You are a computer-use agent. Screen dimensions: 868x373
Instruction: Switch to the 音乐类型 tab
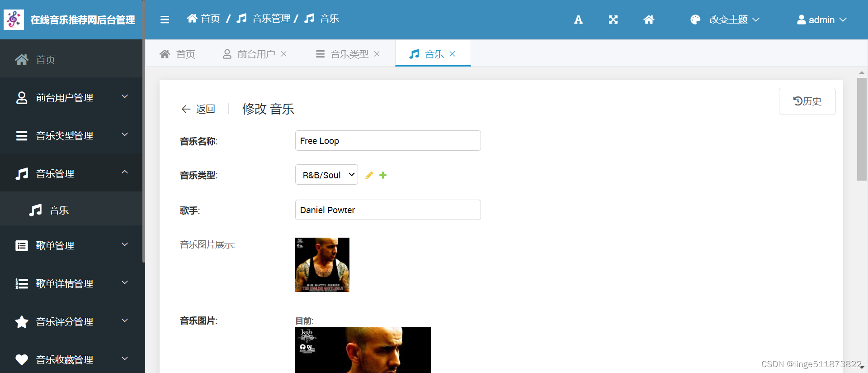pos(348,54)
